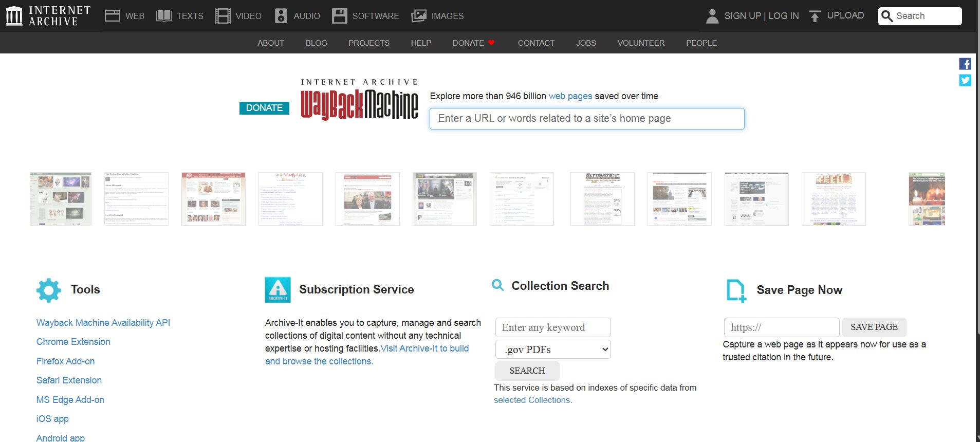
Task: Open Android app link
Action: pyautogui.click(x=61, y=438)
